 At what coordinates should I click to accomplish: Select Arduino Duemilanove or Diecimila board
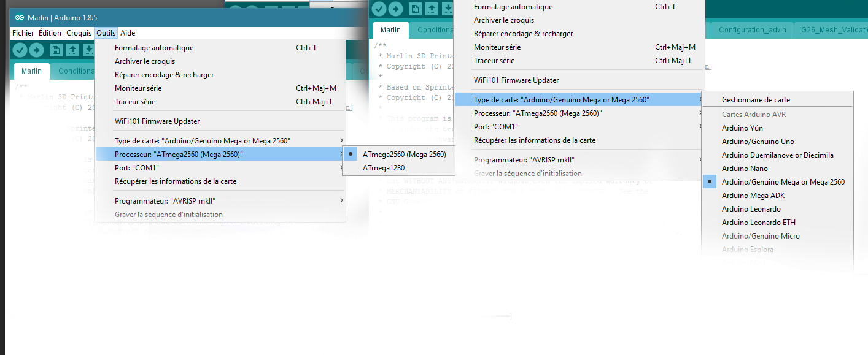[777, 155]
